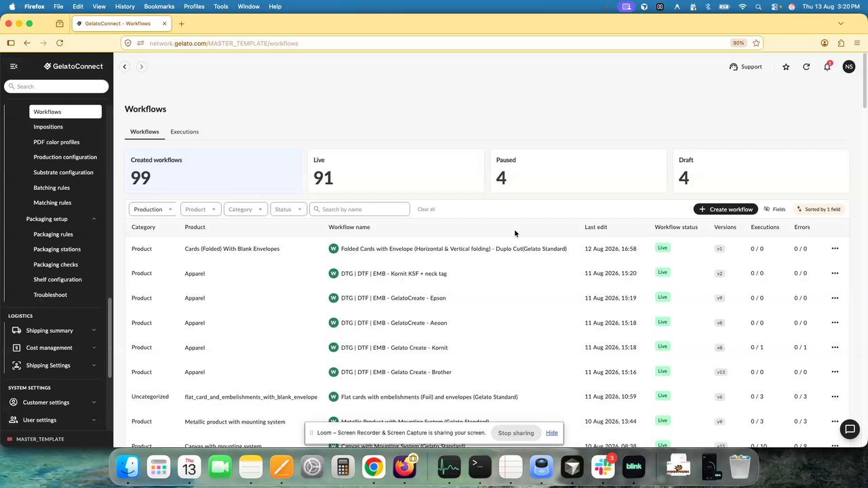Open the History menu in menu bar
Image resolution: width=868 pixels, height=488 pixels.
(x=125, y=7)
